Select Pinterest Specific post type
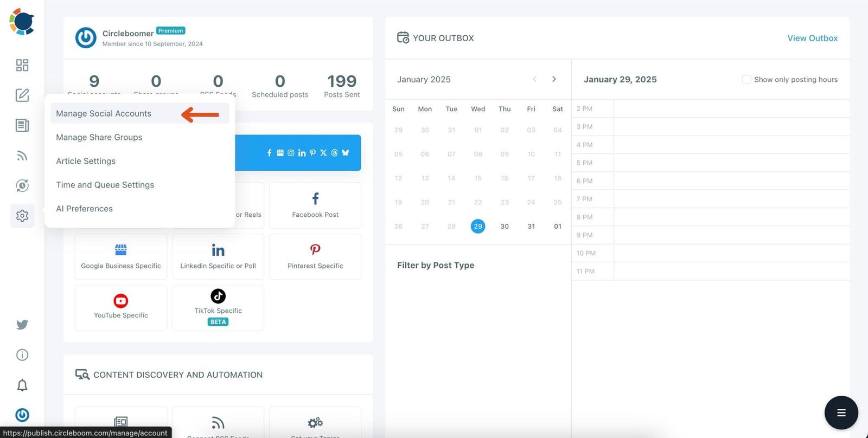The image size is (868, 438). pos(315,256)
